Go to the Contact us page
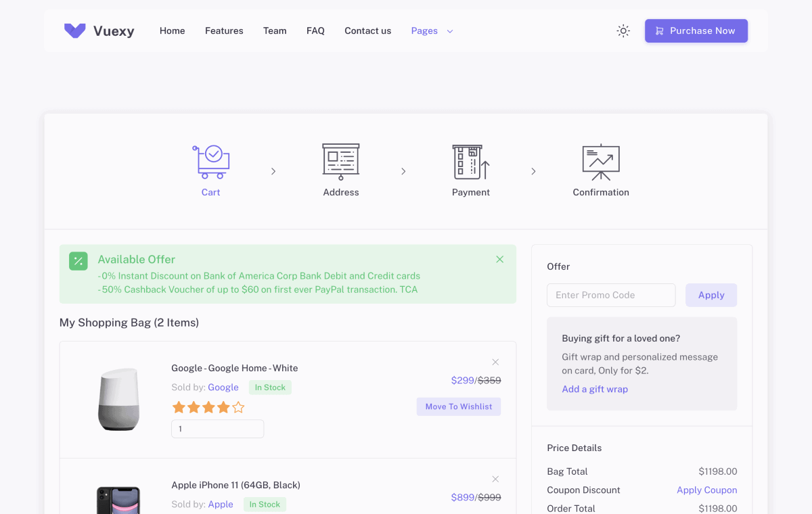812x514 pixels. tap(367, 30)
